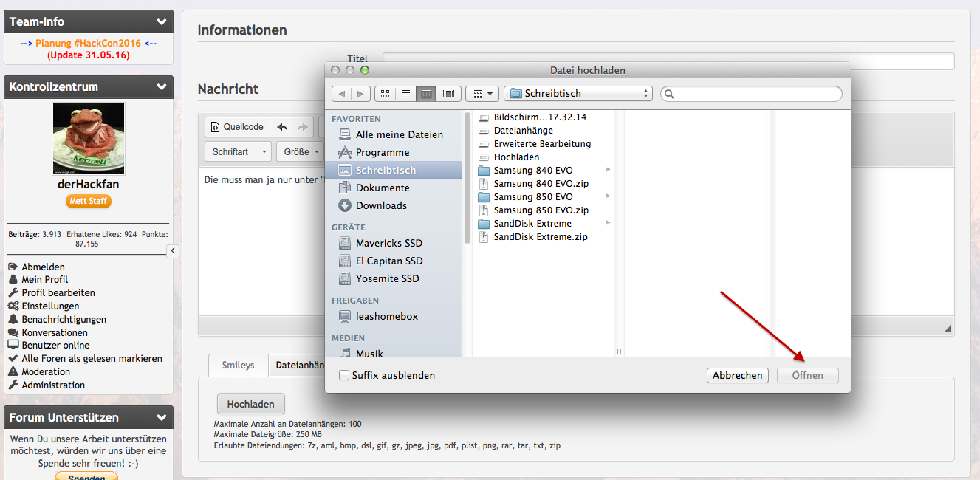Select the Samsung 850 EVO folder
This screenshot has height=480, width=980.
(x=533, y=197)
